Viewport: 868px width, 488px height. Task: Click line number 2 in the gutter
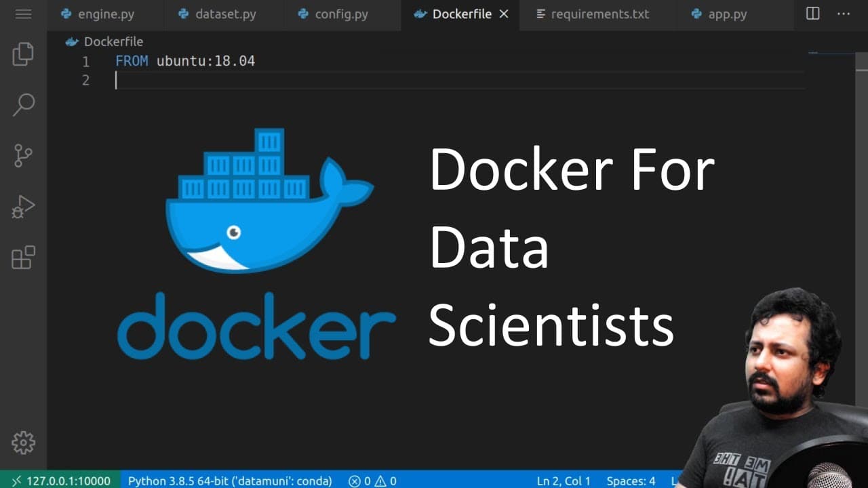coord(85,80)
